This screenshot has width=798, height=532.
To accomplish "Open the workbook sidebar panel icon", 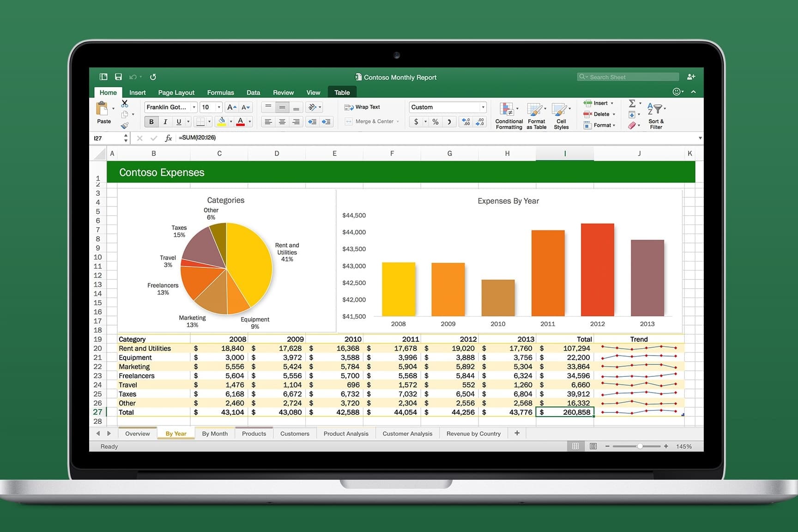I will click(103, 77).
